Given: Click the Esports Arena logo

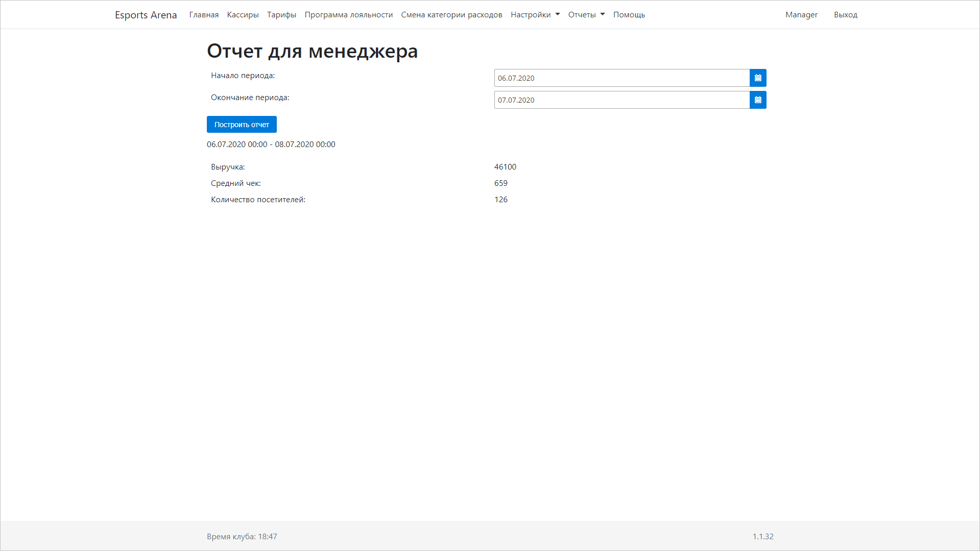Looking at the screenshot, I should pos(146,14).
